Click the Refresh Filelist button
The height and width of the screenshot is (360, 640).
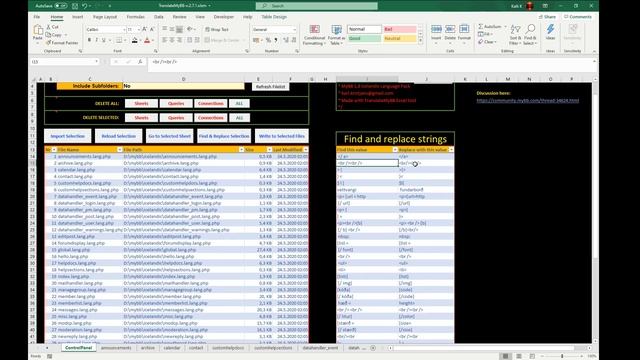pyautogui.click(x=270, y=87)
